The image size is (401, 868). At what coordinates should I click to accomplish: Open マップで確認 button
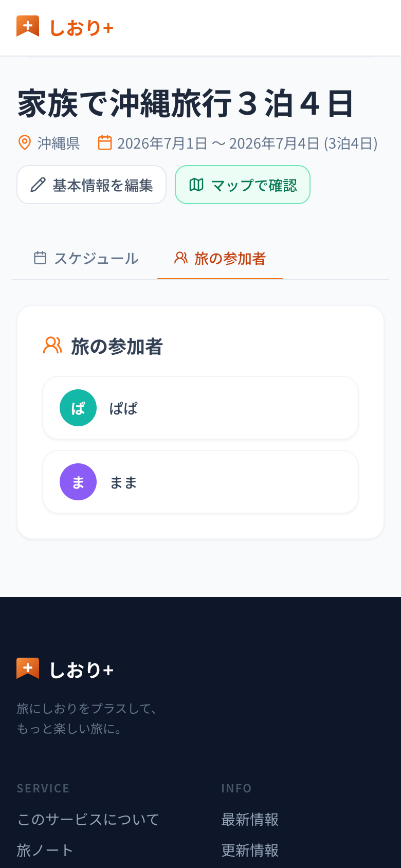pos(243,185)
